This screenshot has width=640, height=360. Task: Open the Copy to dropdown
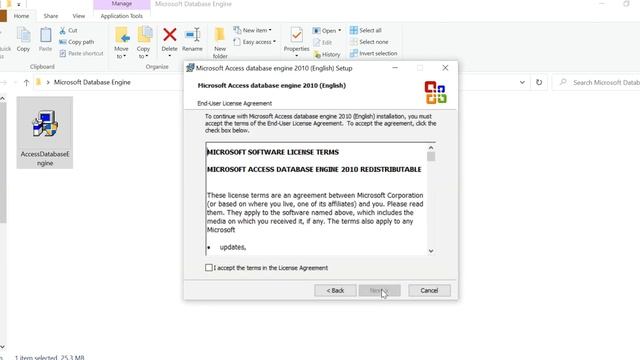[143, 43]
